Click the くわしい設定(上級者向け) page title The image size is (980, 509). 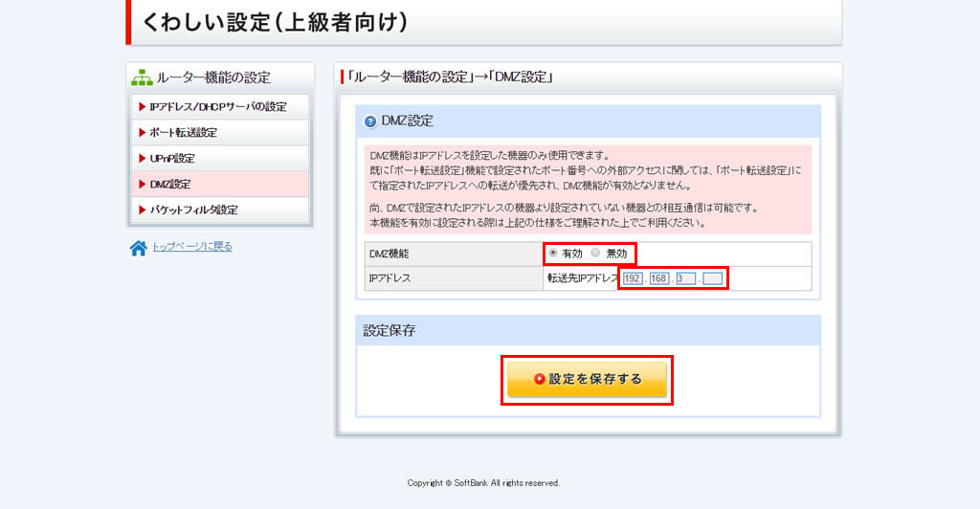click(x=275, y=22)
